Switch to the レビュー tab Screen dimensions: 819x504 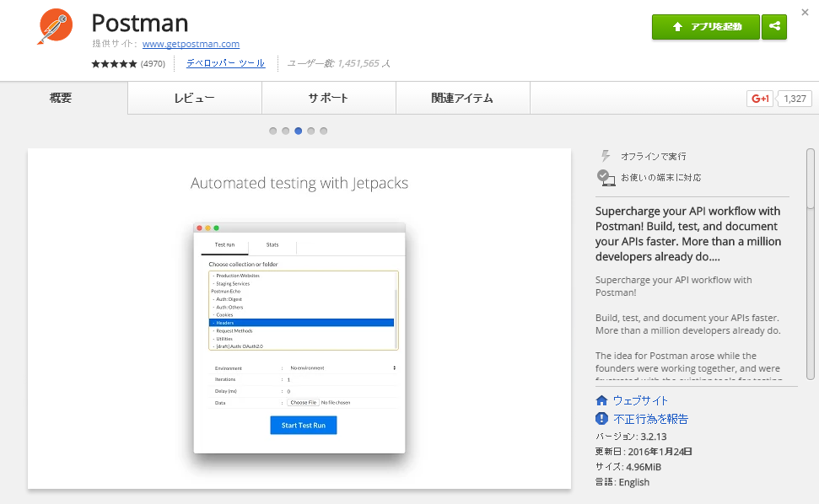[x=195, y=98]
